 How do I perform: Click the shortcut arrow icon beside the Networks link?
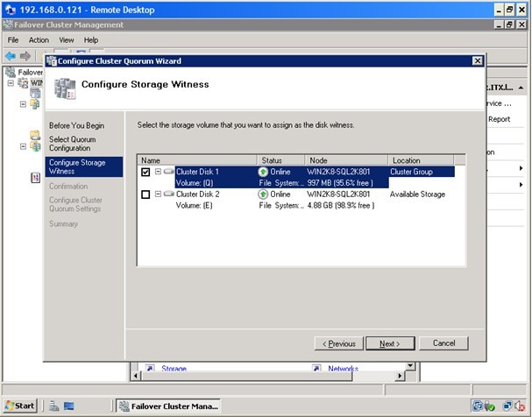(316, 368)
